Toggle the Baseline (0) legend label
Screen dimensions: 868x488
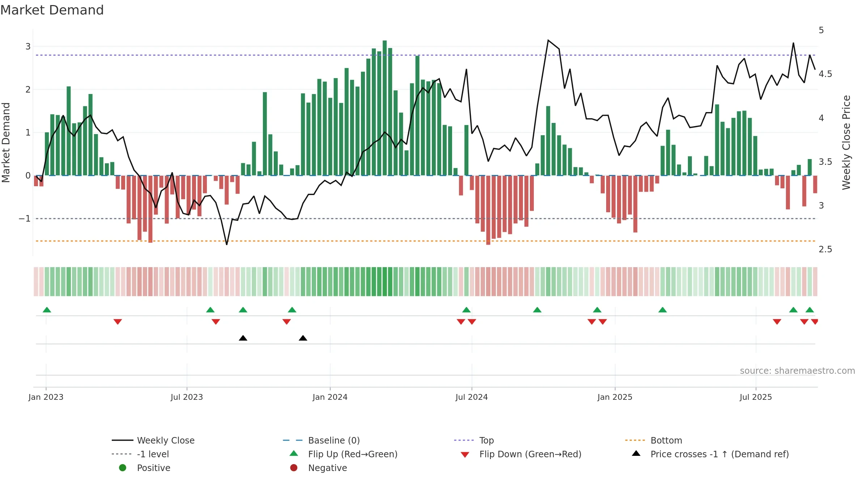(334, 440)
